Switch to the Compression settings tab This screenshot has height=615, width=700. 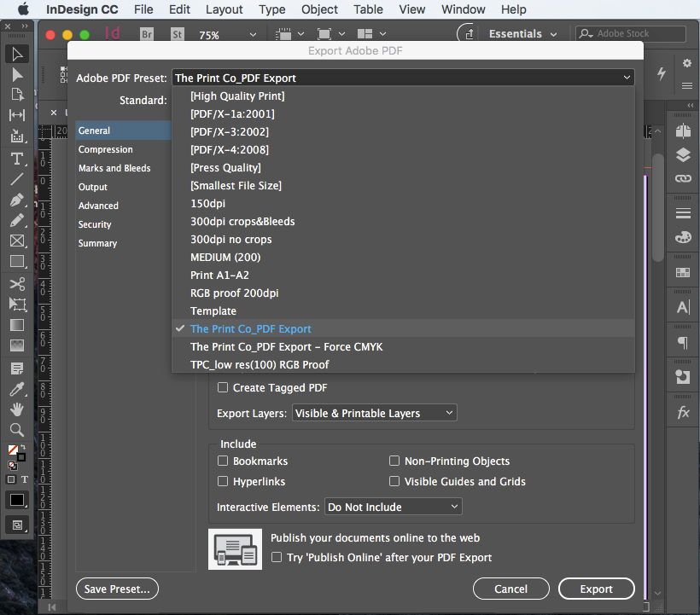coord(105,149)
